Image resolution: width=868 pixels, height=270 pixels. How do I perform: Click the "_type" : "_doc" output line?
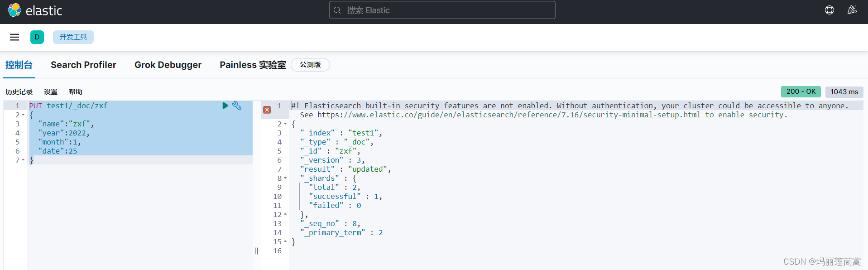click(x=337, y=142)
